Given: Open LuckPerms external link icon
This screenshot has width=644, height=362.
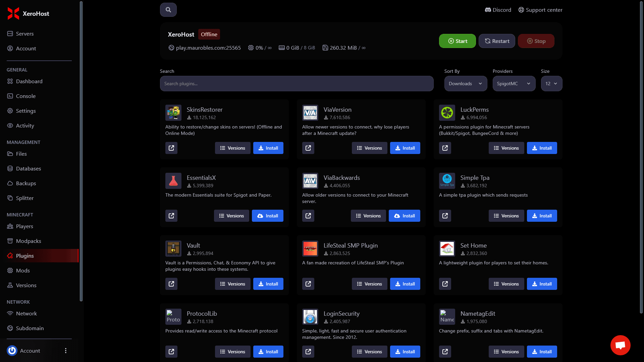Looking at the screenshot, I should (x=445, y=148).
